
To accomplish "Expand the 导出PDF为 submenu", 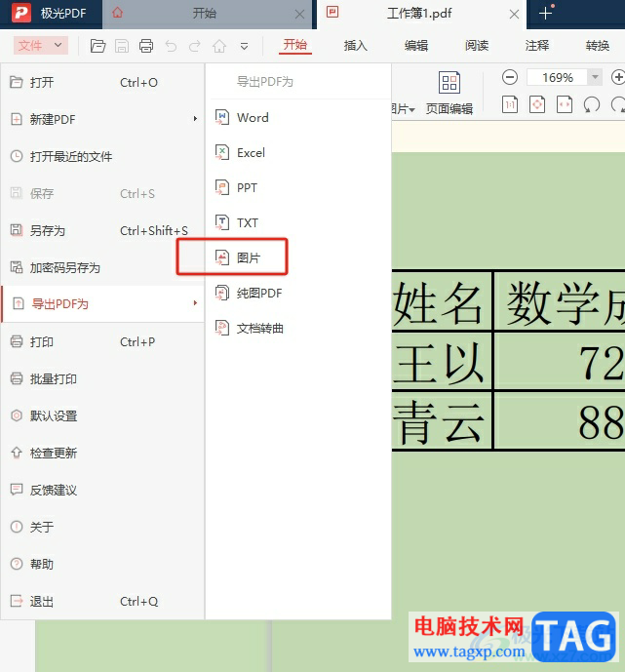I will pos(102,304).
